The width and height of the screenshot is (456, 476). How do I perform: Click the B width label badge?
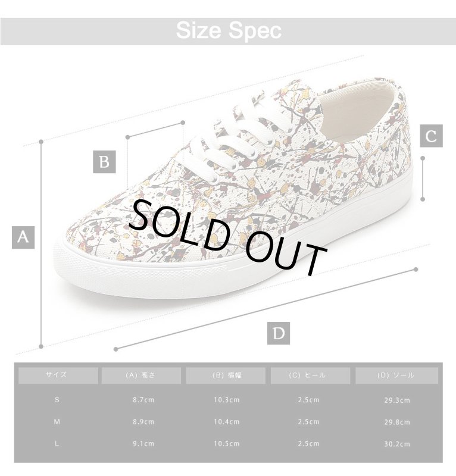[104, 162]
